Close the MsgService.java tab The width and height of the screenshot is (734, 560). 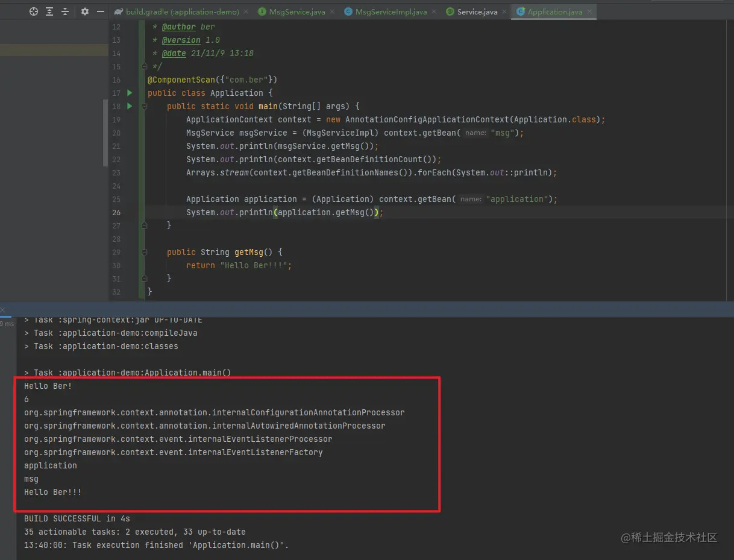[332, 11]
